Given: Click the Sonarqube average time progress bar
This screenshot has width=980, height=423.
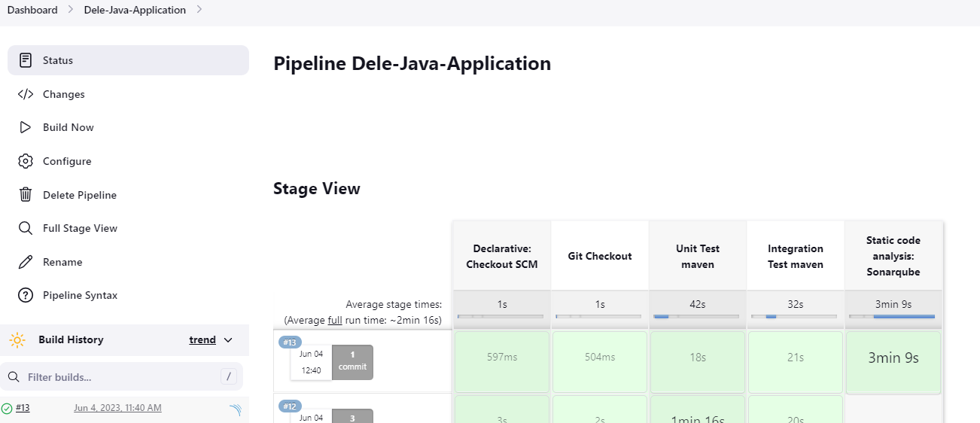Looking at the screenshot, I should pyautogui.click(x=893, y=316).
